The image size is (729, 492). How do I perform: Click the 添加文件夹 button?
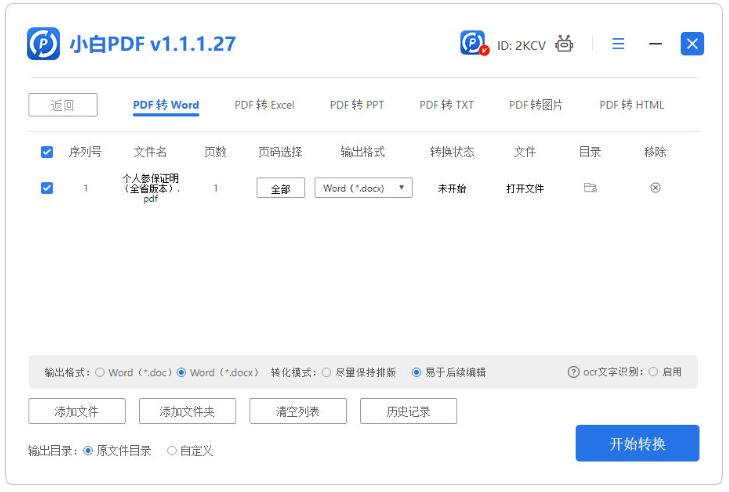187,411
